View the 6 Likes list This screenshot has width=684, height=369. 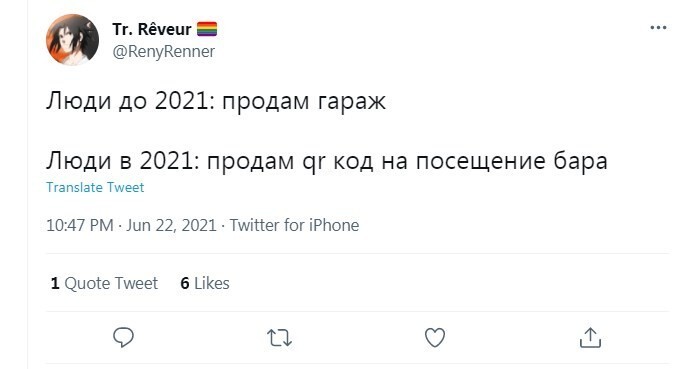pos(205,284)
